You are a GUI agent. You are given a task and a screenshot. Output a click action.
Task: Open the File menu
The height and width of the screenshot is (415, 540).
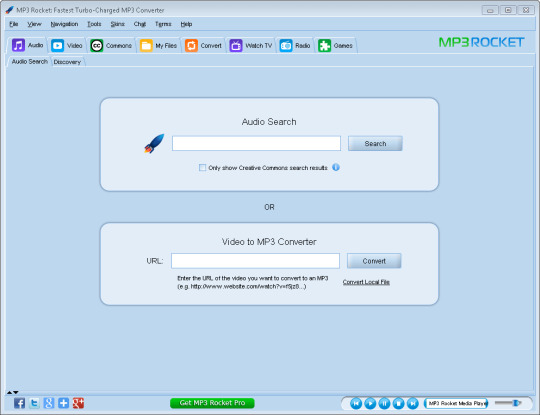click(x=14, y=24)
